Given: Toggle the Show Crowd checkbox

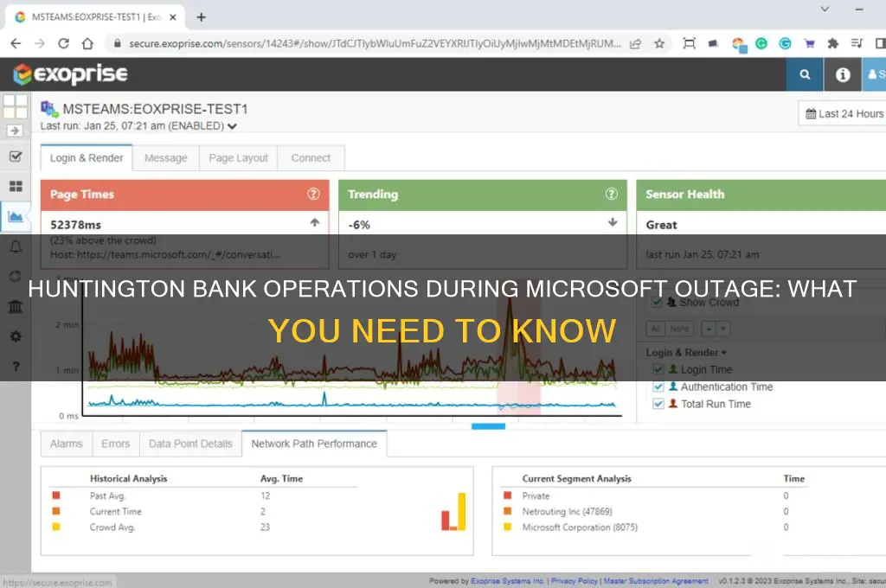Looking at the screenshot, I should [x=656, y=302].
